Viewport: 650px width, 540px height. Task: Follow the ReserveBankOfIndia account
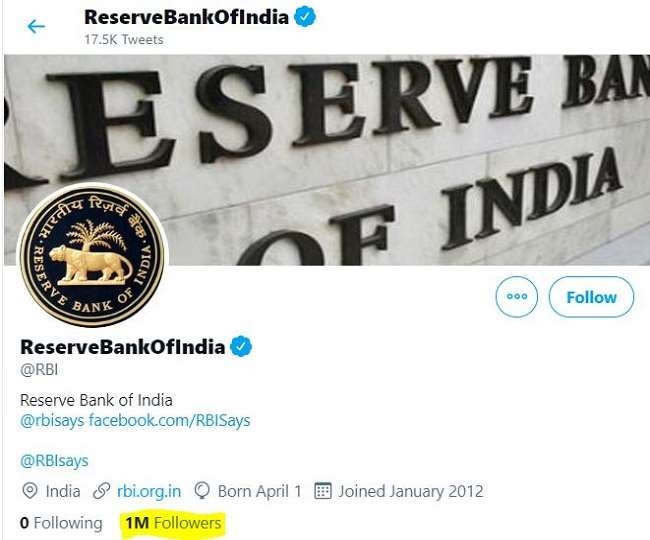tap(591, 297)
